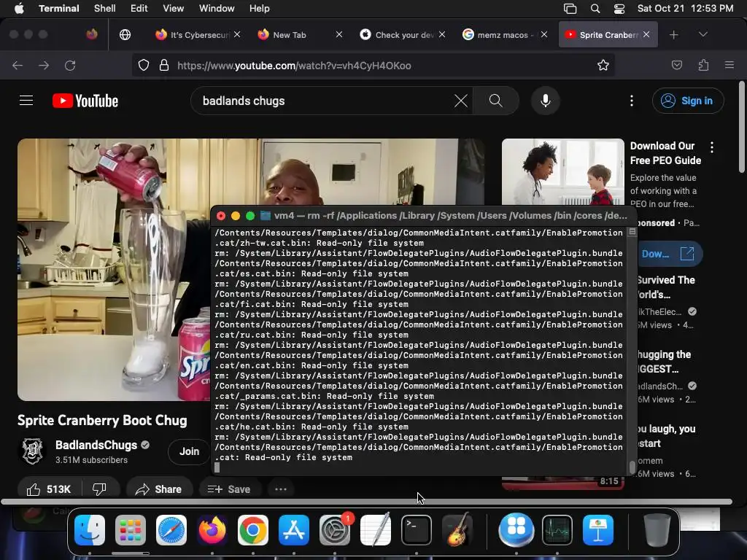Open the ad's three-dot options menu
747x560 pixels.
(x=712, y=147)
